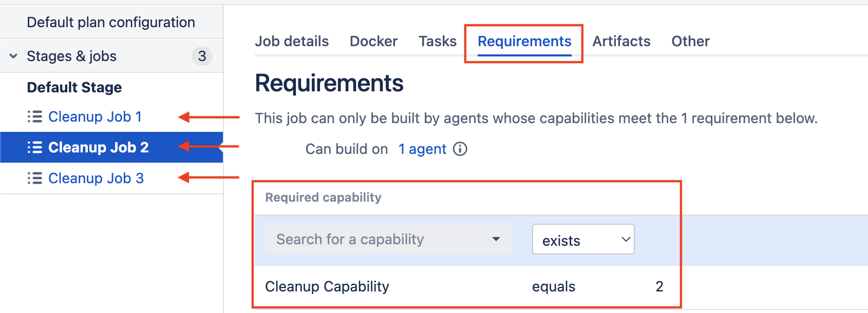Screen dimensions: 868x313
Task: Click the list icon beside Cleanup Job 2
Action: coord(34,148)
